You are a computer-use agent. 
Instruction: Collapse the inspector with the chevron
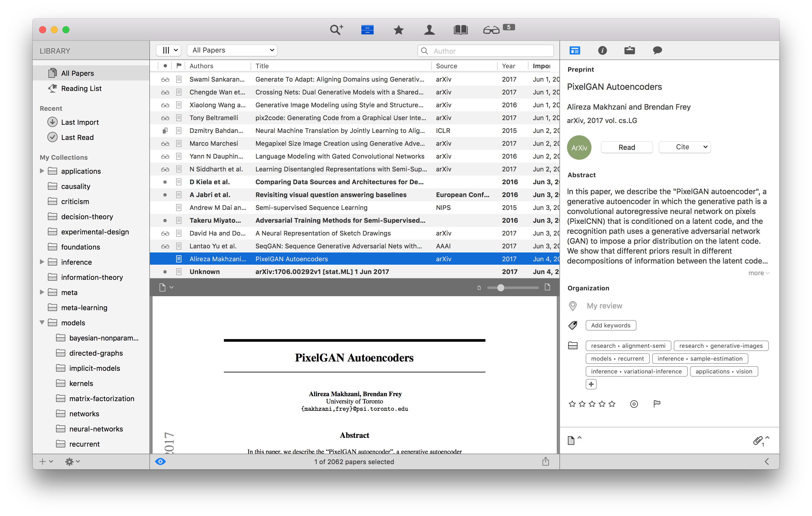coord(766,461)
